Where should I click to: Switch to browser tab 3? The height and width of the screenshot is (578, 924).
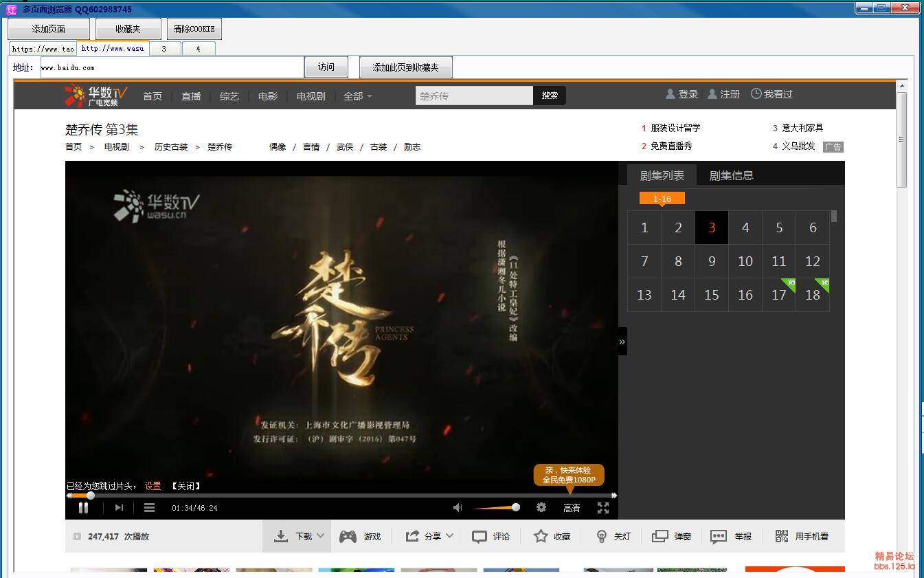[x=164, y=49]
